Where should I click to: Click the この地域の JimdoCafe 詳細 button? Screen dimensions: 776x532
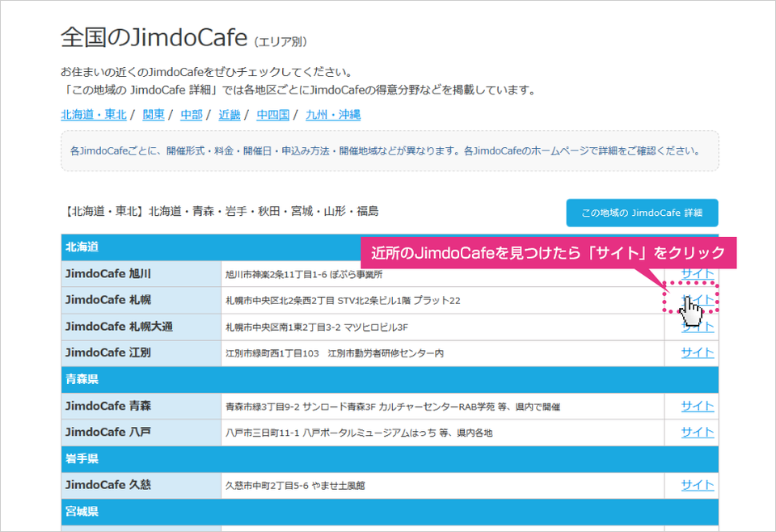[x=642, y=213]
